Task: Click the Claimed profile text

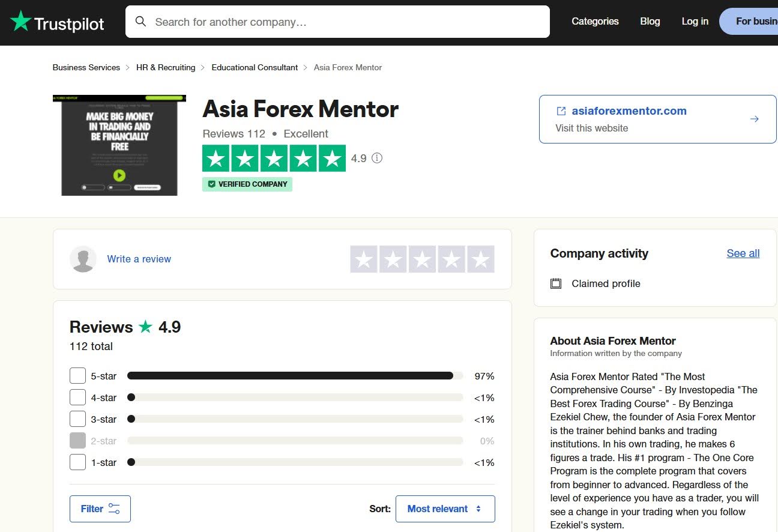Action: coord(606,283)
